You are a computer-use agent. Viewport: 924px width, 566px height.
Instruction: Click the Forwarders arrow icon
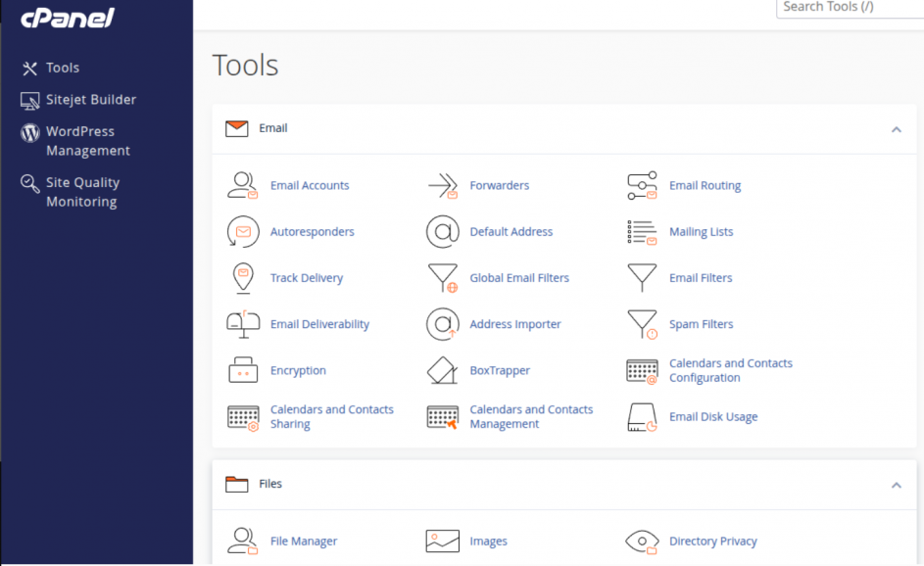click(x=443, y=185)
